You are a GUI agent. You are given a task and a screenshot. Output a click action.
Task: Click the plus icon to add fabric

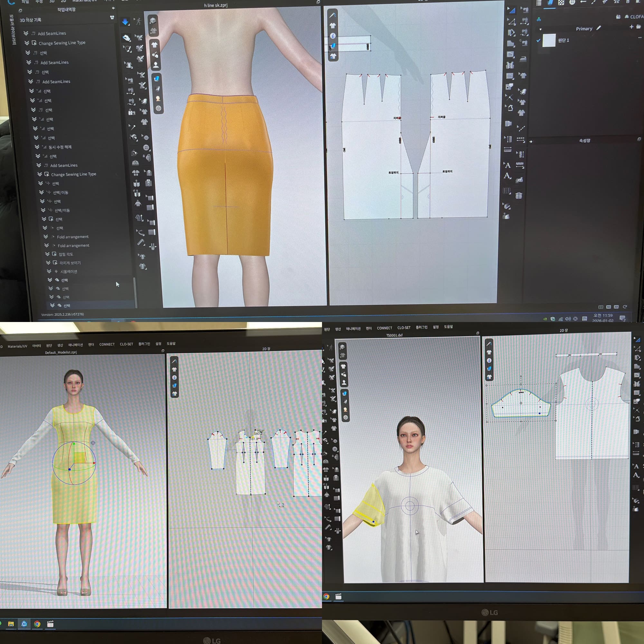coord(631,27)
